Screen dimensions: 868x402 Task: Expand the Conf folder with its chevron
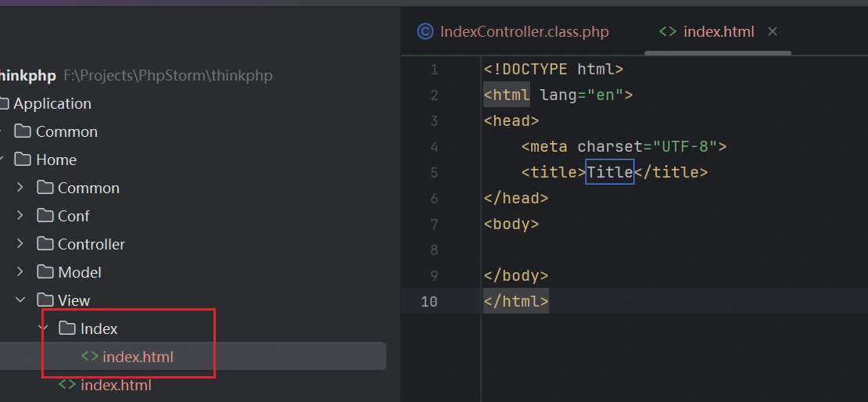tap(21, 216)
